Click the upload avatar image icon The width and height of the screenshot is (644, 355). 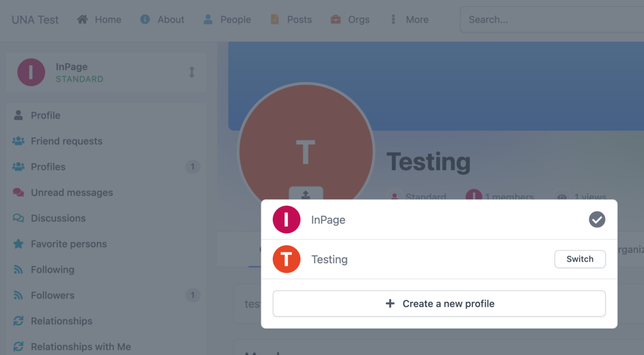click(305, 195)
